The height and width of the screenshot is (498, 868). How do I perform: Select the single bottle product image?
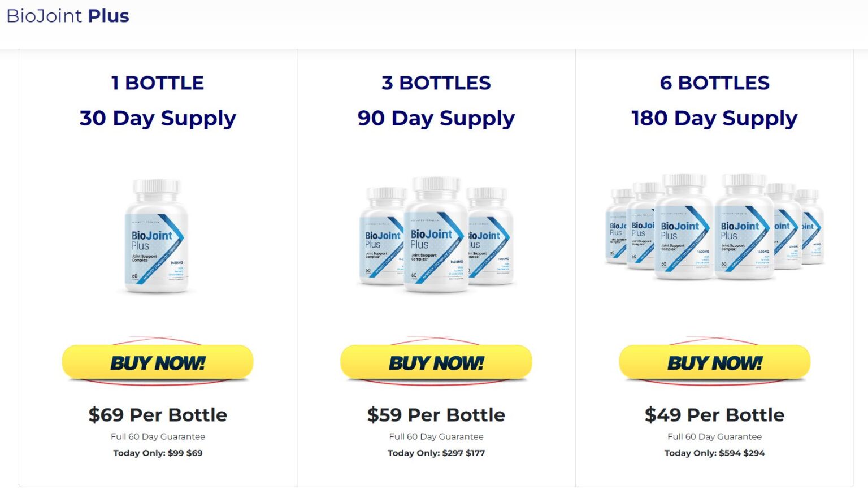click(x=157, y=236)
